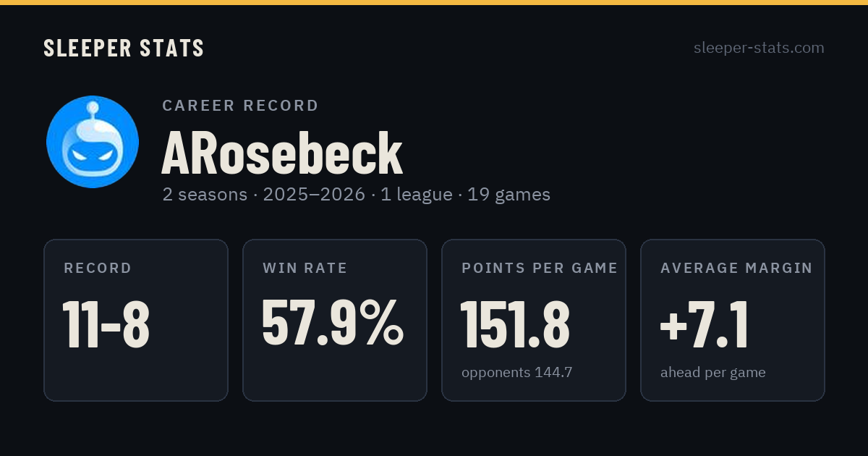Open the POINTS PER GAME card

[534, 320]
